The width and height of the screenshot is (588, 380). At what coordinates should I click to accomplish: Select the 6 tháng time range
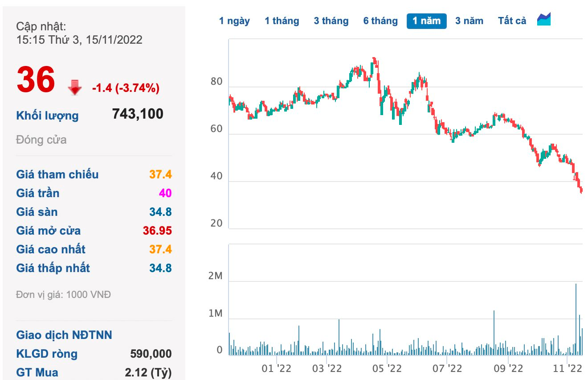[x=380, y=21]
